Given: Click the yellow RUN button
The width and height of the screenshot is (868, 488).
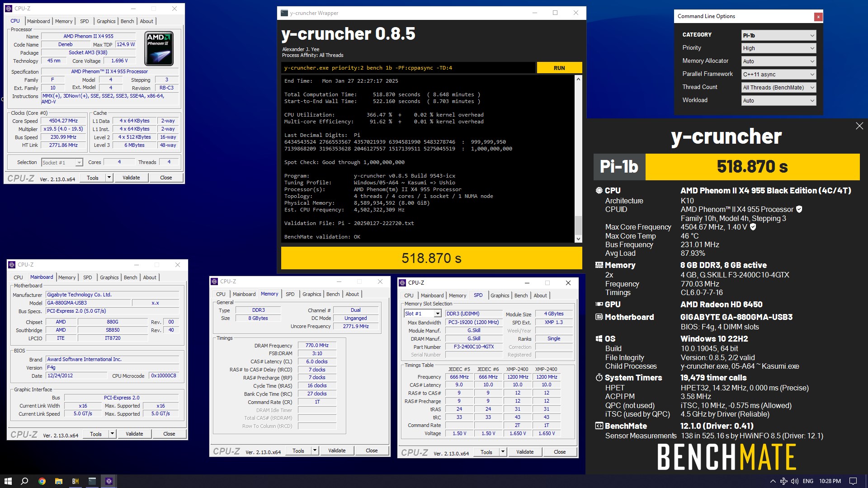Looking at the screenshot, I should [x=559, y=68].
